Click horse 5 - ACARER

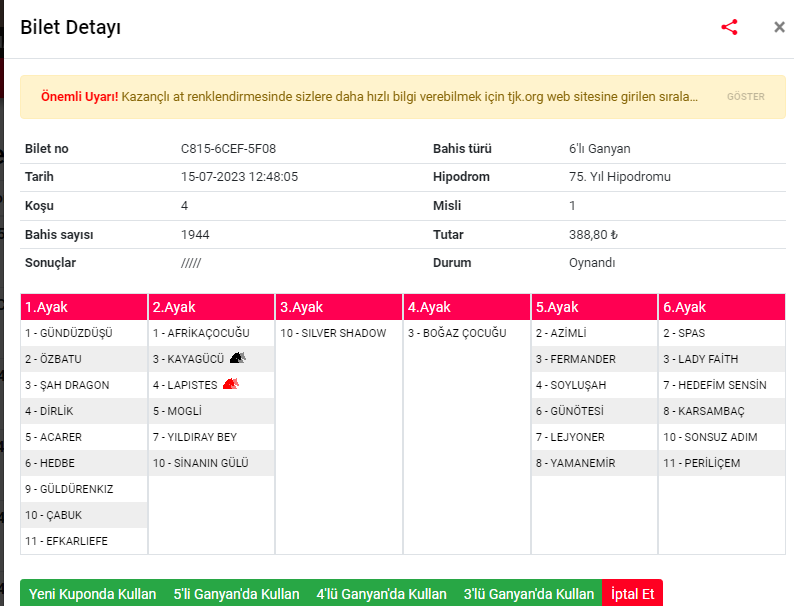click(53, 437)
